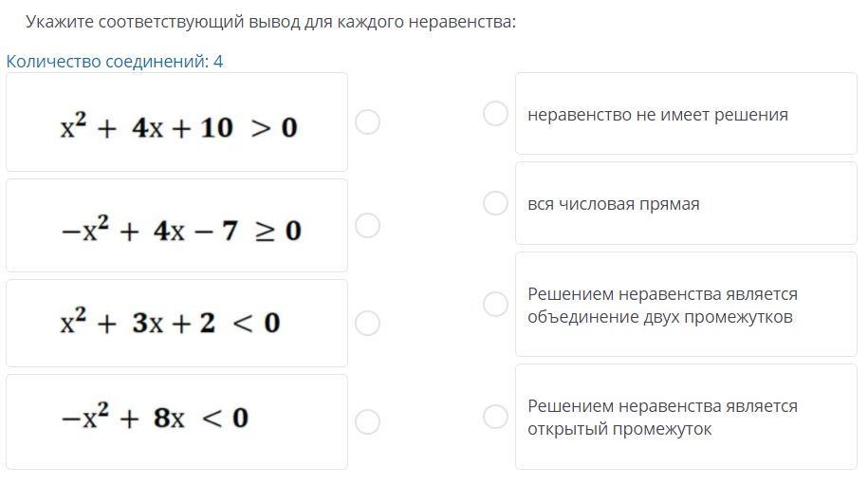Click the 'объединение двух промежутков' answer card
This screenshot has height=485, width=868.
[x=685, y=305]
